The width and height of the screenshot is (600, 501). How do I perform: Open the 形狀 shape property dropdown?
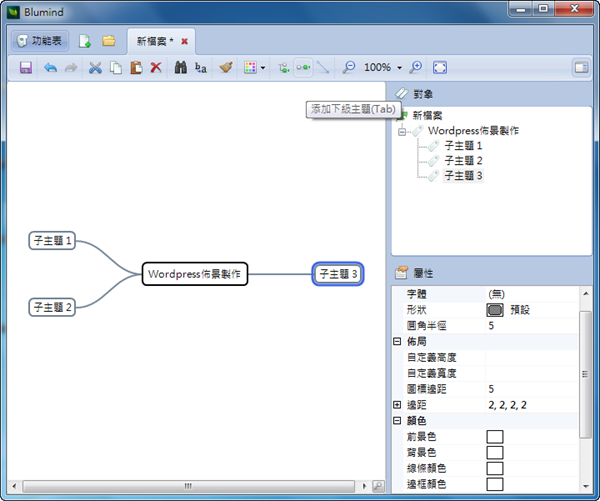[x=532, y=310]
